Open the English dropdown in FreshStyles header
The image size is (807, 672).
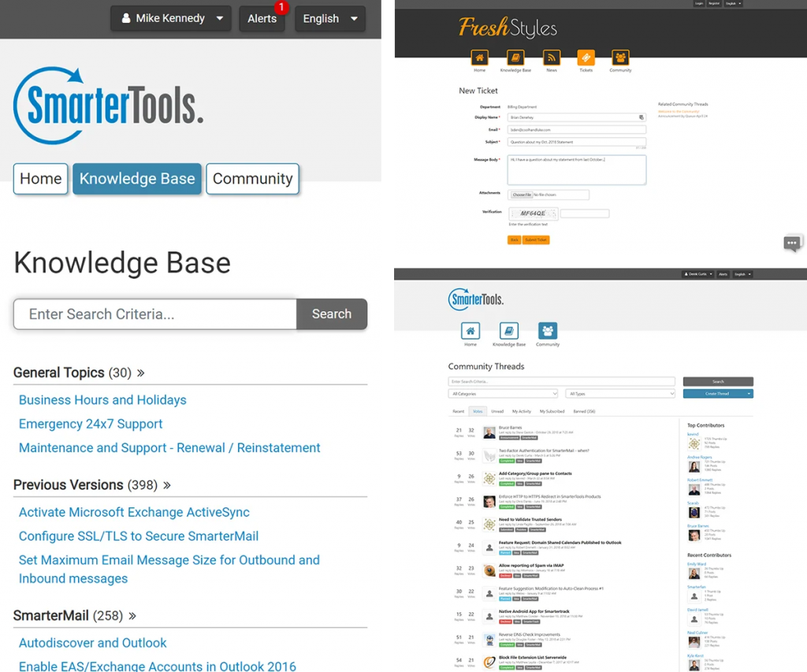click(x=734, y=3)
